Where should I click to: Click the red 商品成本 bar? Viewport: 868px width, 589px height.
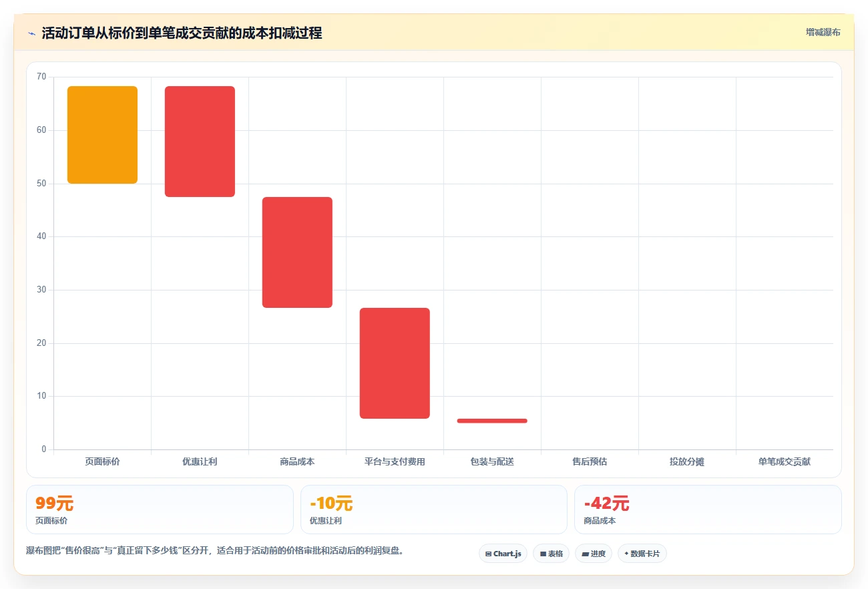[x=297, y=252]
